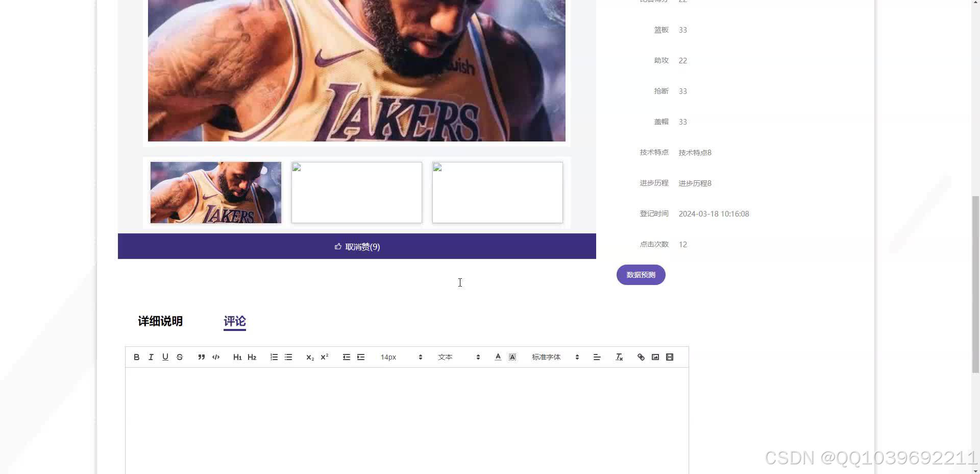Focus the comment text editor area
980x474 pixels.
407,421
